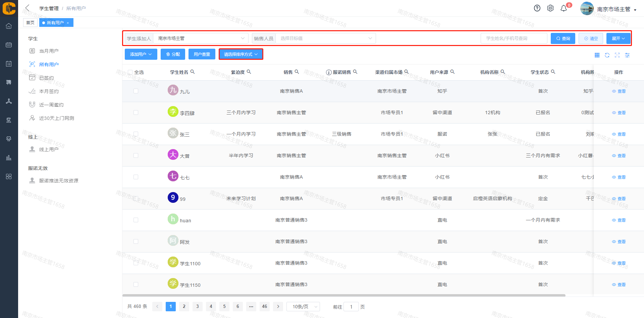Check the 全选 select-all checkbox
The height and width of the screenshot is (318, 644).
point(130,72)
